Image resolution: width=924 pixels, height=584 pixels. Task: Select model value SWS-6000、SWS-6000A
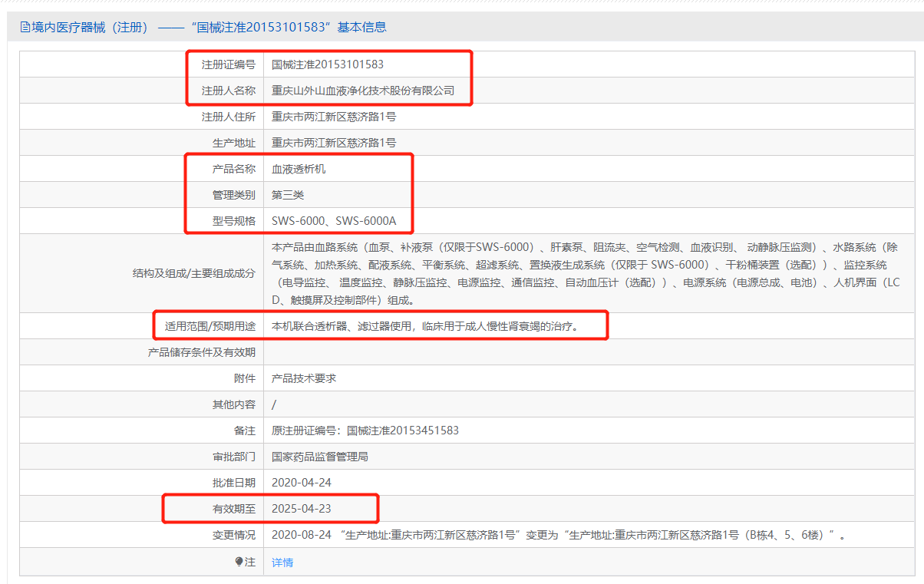click(x=334, y=221)
